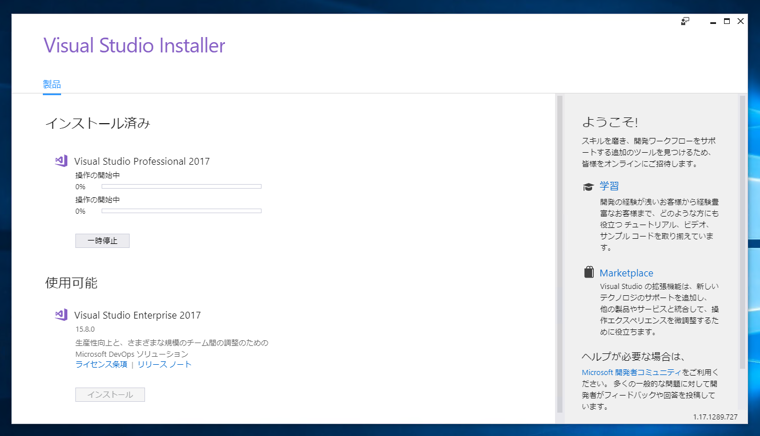The image size is (760, 436).
Task: Open the リリース ノート link
Action: 164,364
